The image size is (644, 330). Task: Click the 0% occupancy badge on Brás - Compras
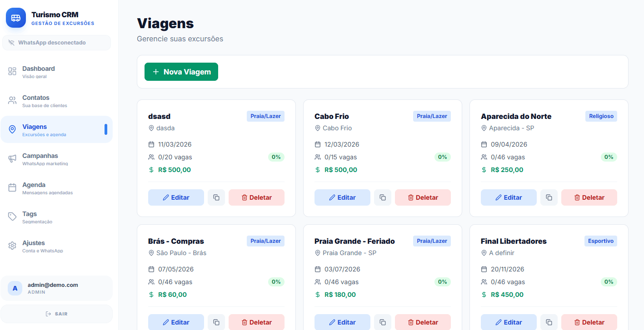[276, 281]
